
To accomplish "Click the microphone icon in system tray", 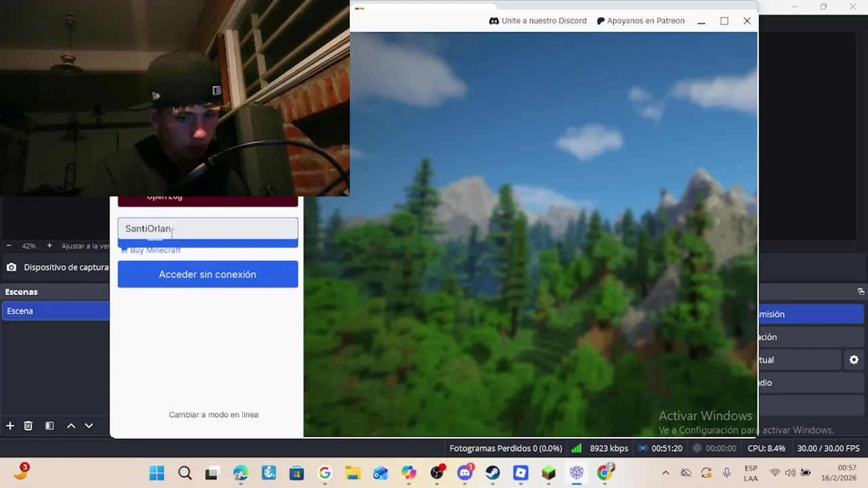I will click(726, 473).
